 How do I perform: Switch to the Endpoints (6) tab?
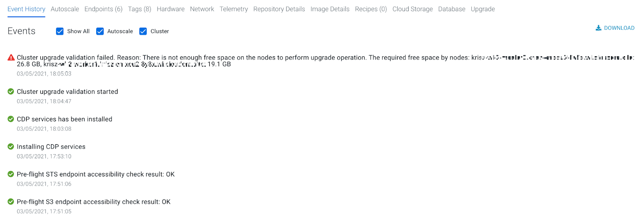pos(103,9)
